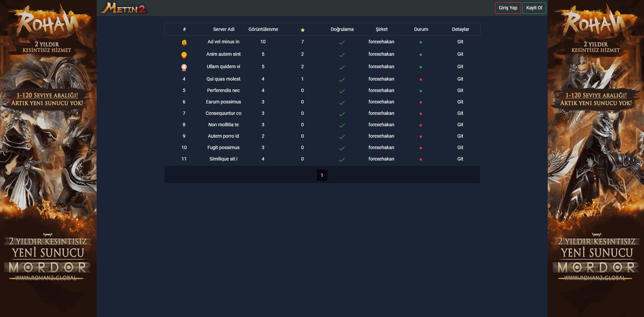The height and width of the screenshot is (317, 644).
Task: Select server name Non mollitia te
Action: (x=224, y=125)
